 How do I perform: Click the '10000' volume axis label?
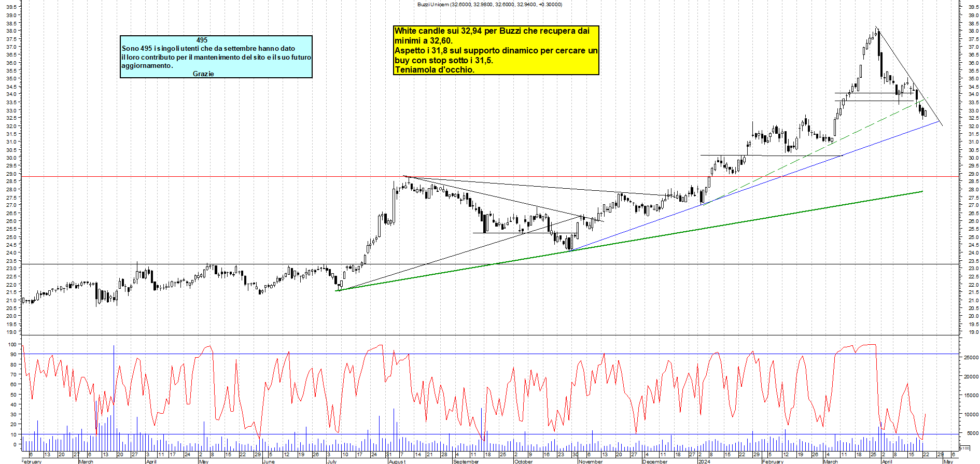pos(971,415)
